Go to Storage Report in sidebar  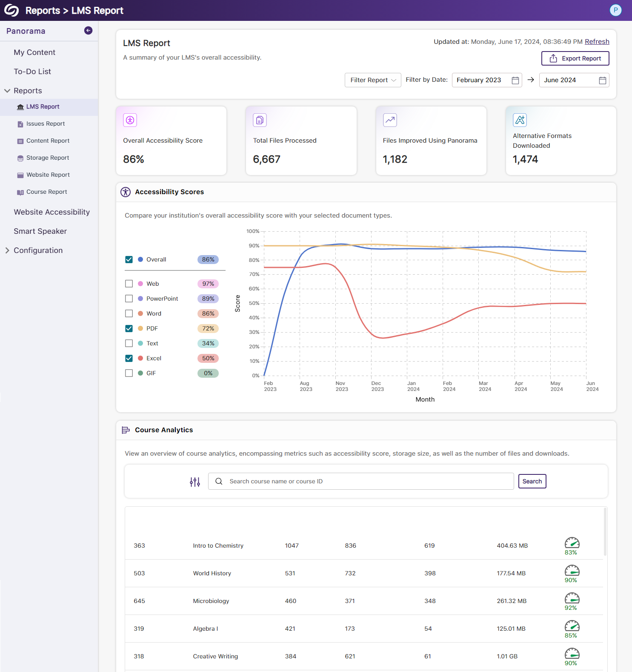coord(48,158)
